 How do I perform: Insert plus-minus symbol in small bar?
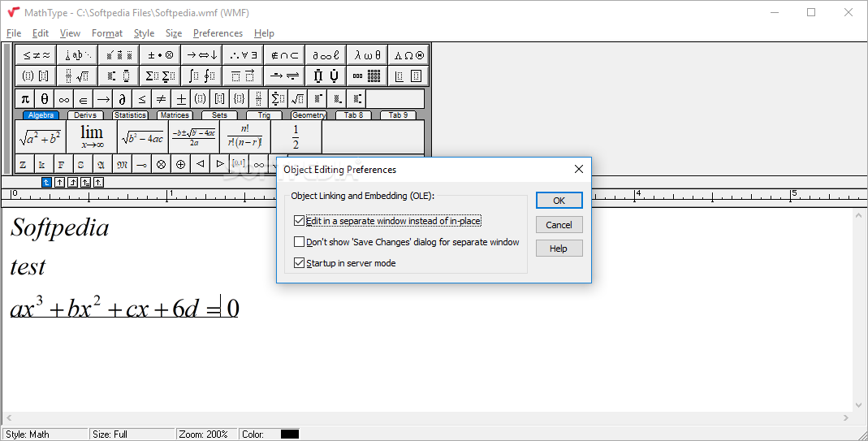point(180,99)
